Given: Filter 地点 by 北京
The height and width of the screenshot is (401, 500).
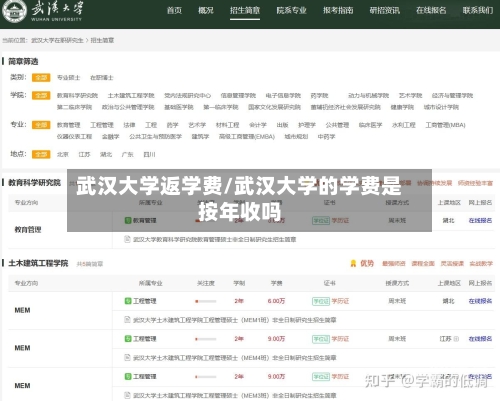Looking at the screenshot, I should pos(63,154).
